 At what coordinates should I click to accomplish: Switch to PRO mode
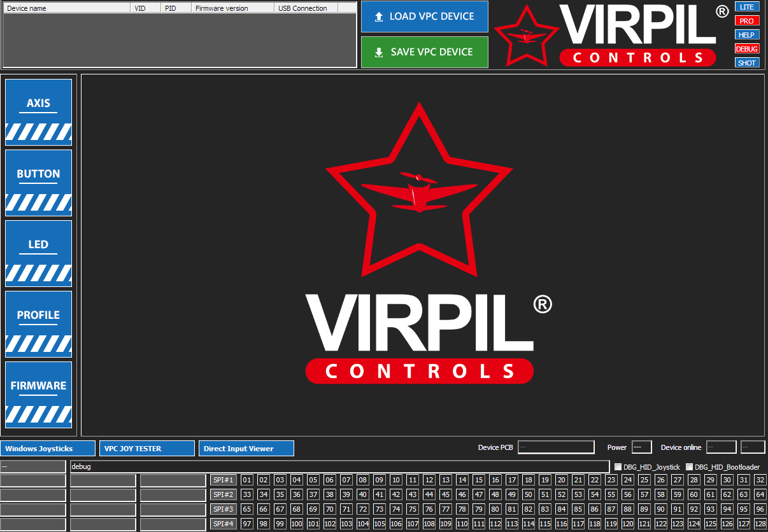coord(747,21)
